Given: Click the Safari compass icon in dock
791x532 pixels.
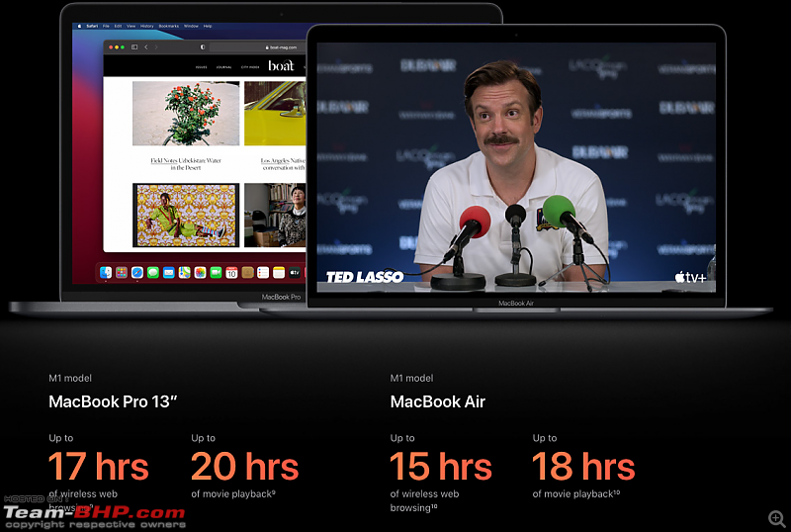Looking at the screenshot, I should click(137, 273).
